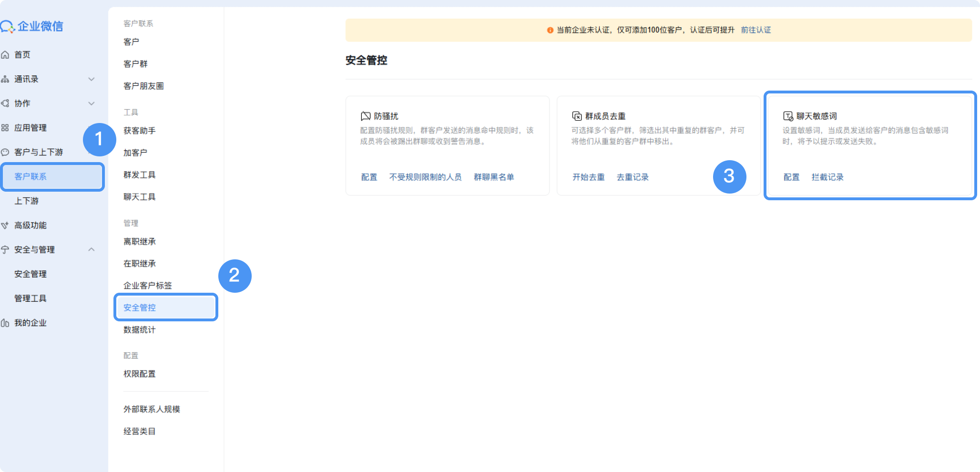This screenshot has height=472, width=980.
Task: Open 群聊黑名单 link
Action: coord(494,177)
